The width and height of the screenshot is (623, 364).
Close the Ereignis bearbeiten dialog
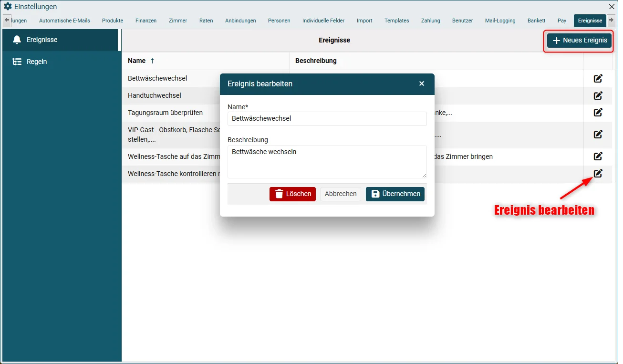(421, 83)
